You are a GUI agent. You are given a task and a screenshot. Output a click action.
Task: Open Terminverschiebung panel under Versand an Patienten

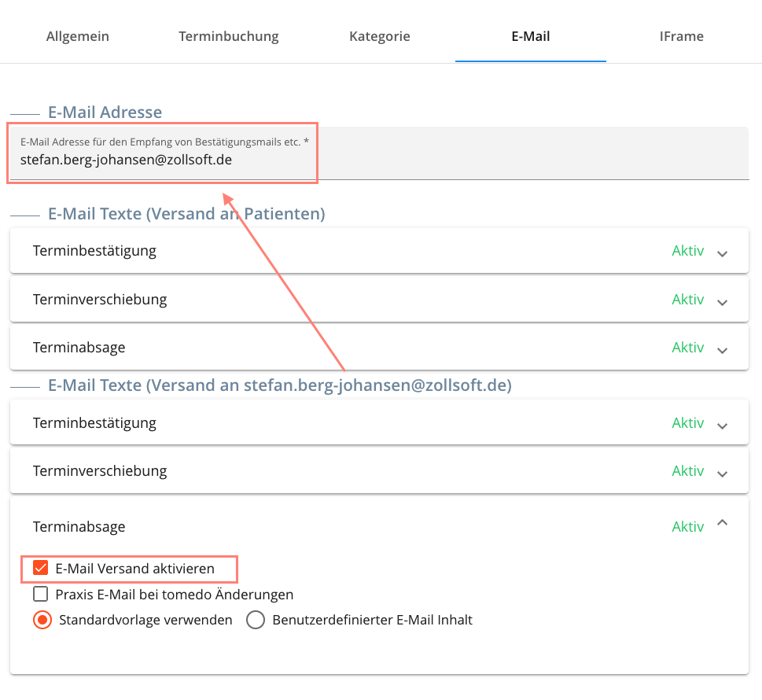coord(379,300)
